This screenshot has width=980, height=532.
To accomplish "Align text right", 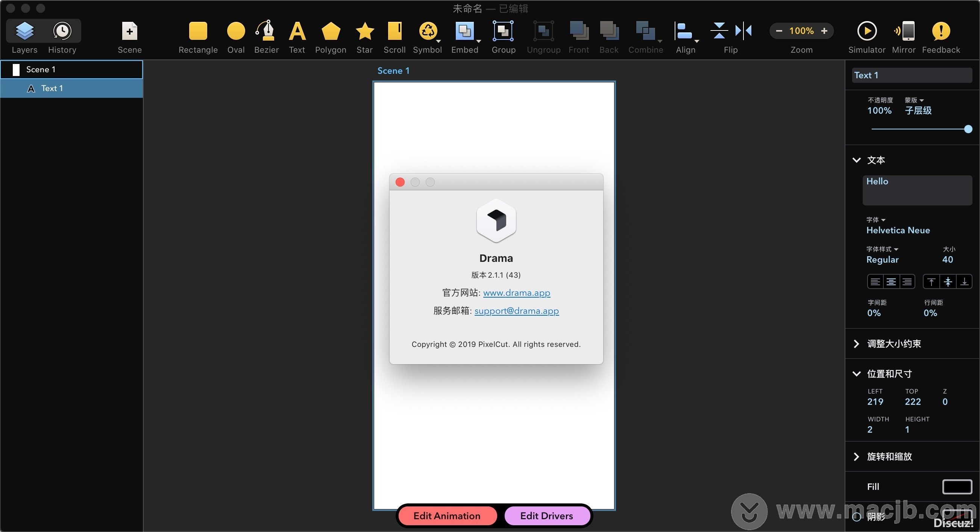I will coord(907,281).
